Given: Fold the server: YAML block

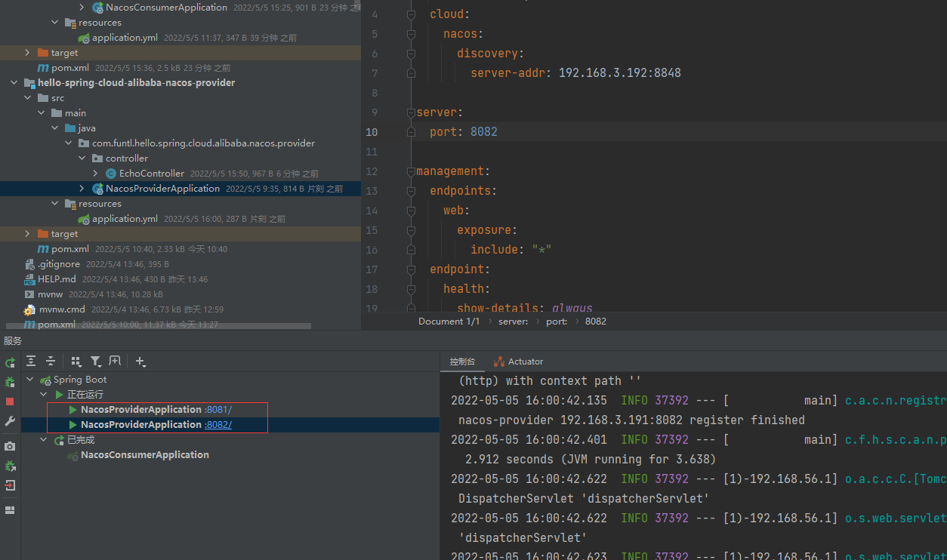Looking at the screenshot, I should tap(412, 112).
